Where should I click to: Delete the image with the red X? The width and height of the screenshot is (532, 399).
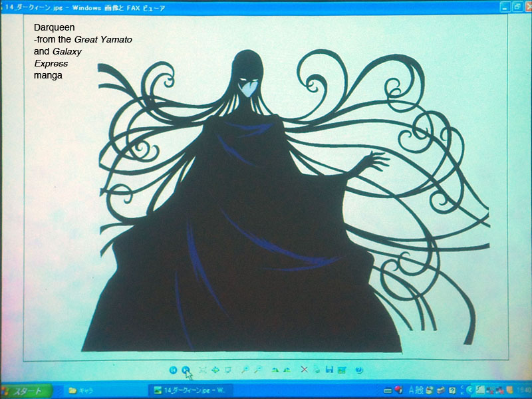tap(304, 370)
